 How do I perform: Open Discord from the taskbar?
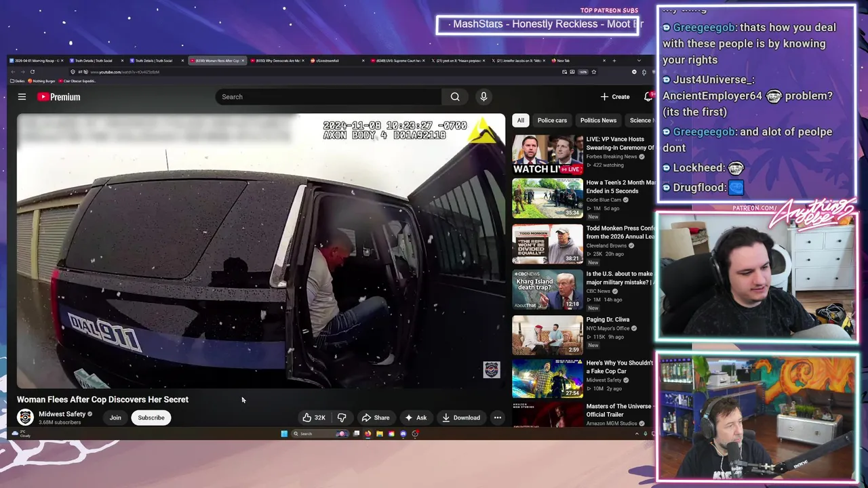coord(403,434)
